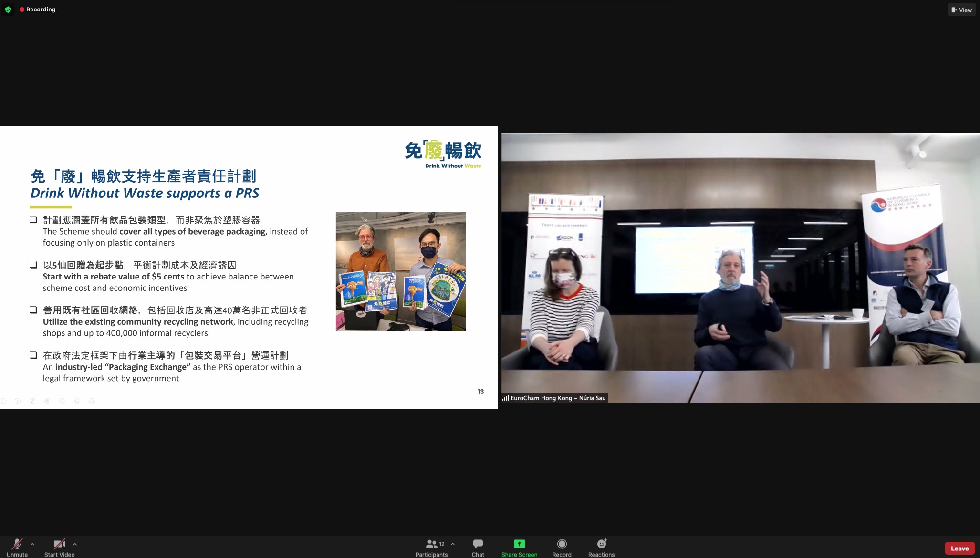The height and width of the screenshot is (558, 980).
Task: Expand the arrow next to Participants count
Action: [x=453, y=544]
